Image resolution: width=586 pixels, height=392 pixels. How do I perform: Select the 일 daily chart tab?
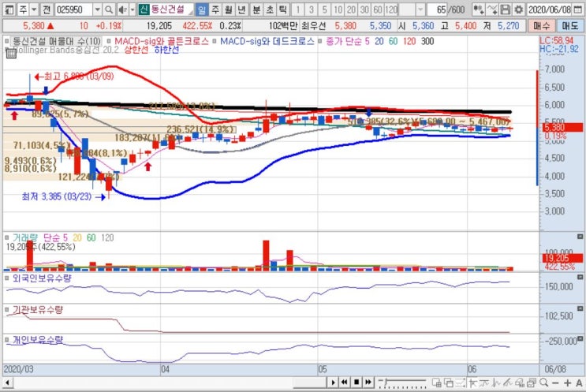click(x=202, y=9)
